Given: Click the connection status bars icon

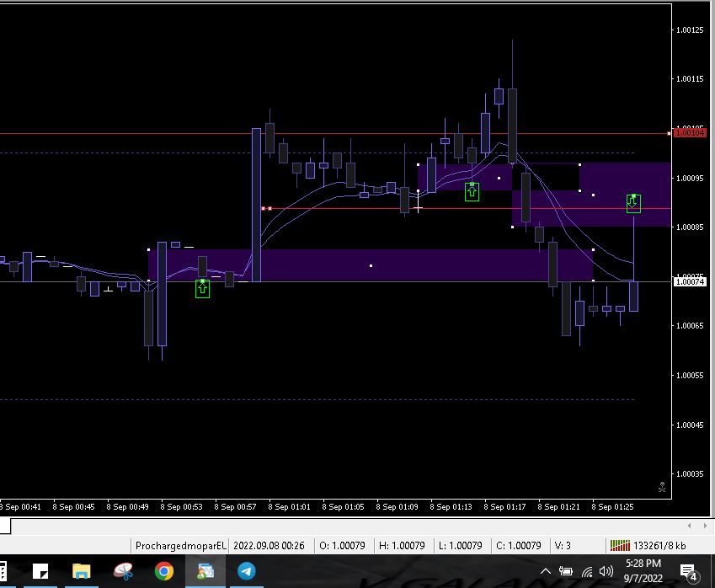Looking at the screenshot, I should point(620,546).
